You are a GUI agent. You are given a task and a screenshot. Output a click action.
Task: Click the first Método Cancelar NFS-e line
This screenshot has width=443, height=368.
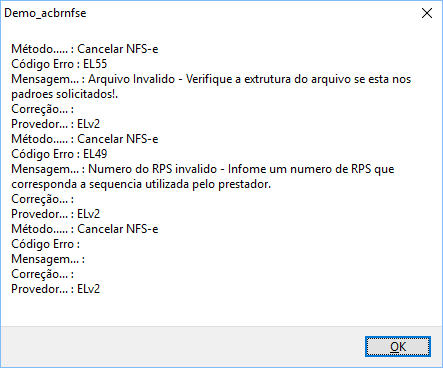click(x=85, y=49)
